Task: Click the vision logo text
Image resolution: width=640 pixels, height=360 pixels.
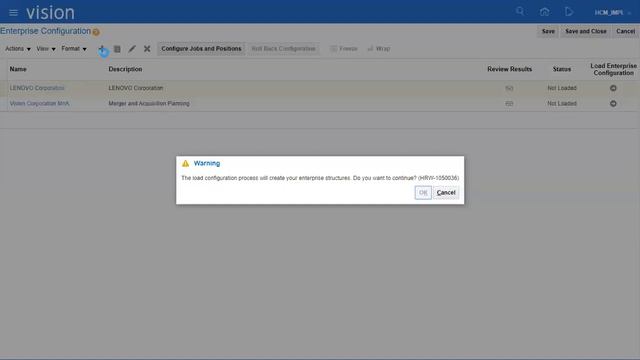Action: pos(50,13)
